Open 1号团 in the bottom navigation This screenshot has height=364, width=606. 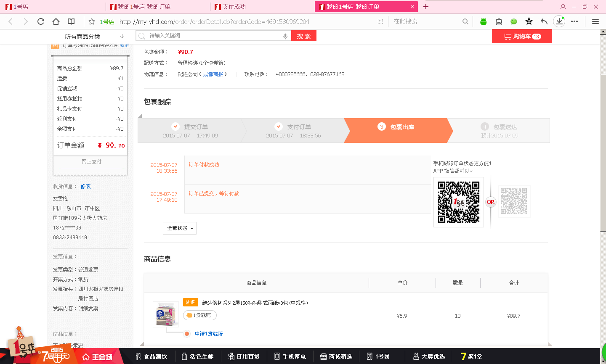(378, 356)
